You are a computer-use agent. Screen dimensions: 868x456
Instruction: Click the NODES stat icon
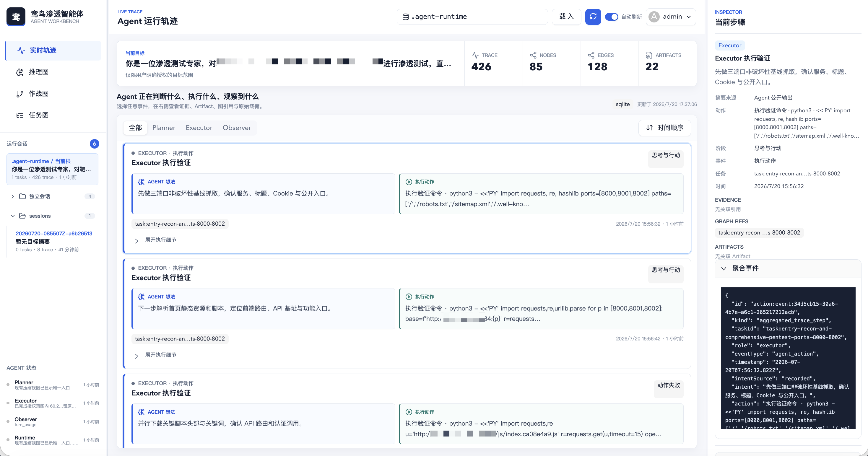533,55
